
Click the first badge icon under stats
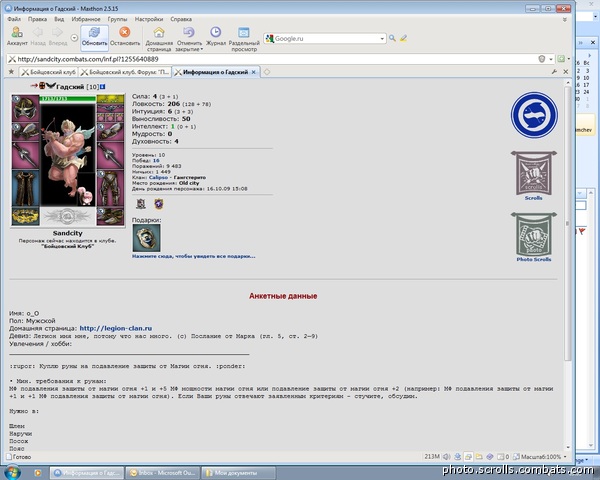point(141,204)
